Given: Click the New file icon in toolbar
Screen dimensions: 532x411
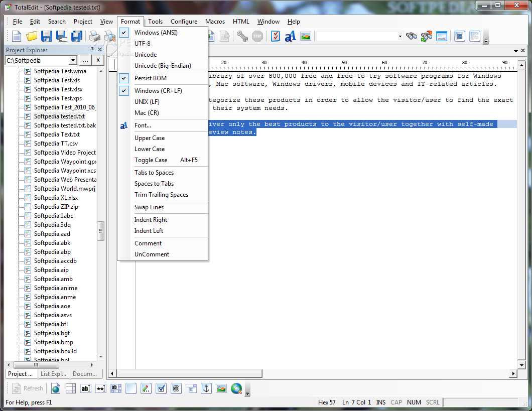Looking at the screenshot, I should click(17, 36).
